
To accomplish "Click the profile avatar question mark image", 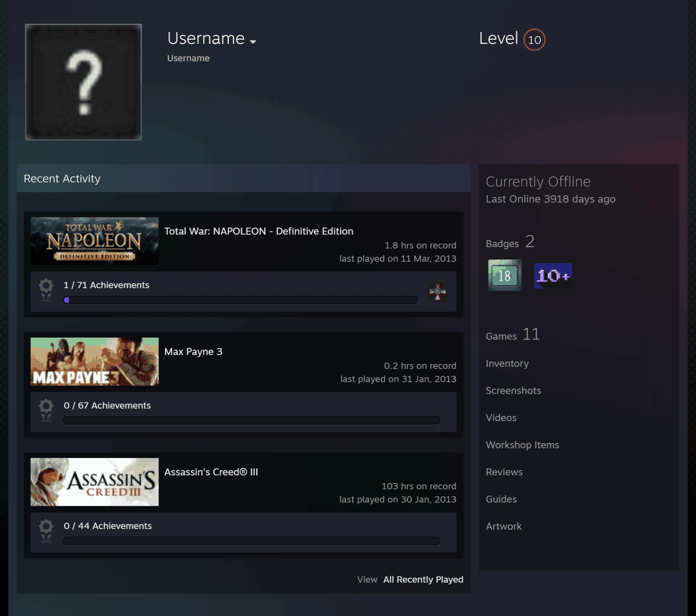I will [83, 82].
